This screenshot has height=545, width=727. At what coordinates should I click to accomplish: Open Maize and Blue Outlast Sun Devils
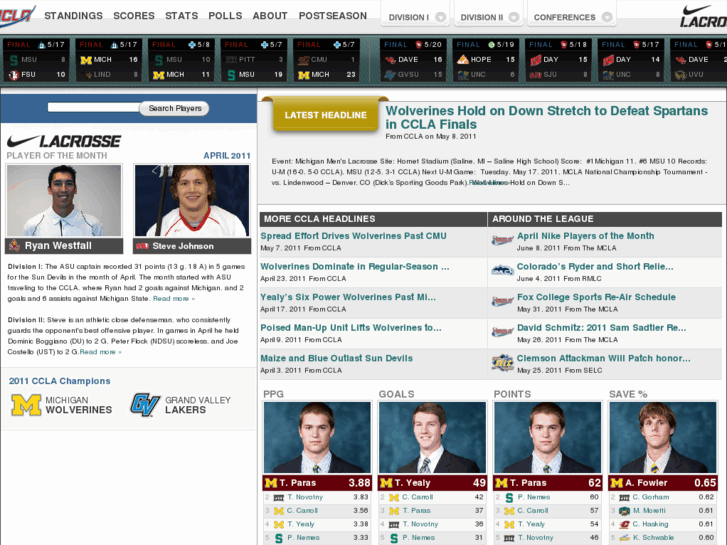pos(336,358)
